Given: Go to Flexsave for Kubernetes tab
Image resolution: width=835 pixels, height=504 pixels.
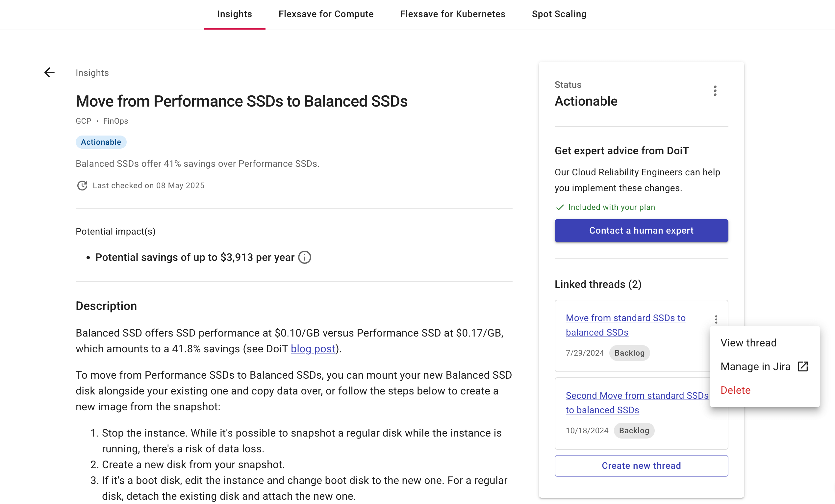Looking at the screenshot, I should pyautogui.click(x=452, y=14).
